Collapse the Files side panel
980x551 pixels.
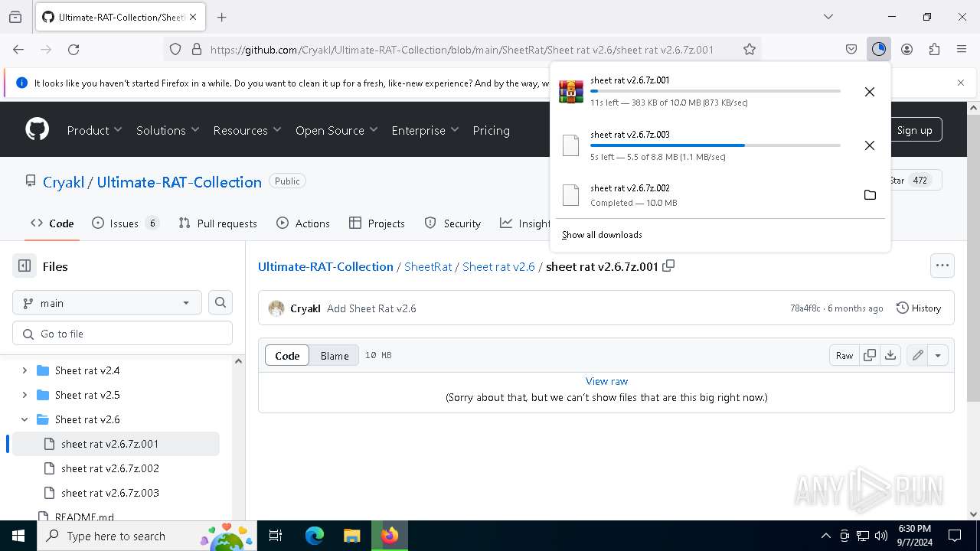coord(24,266)
